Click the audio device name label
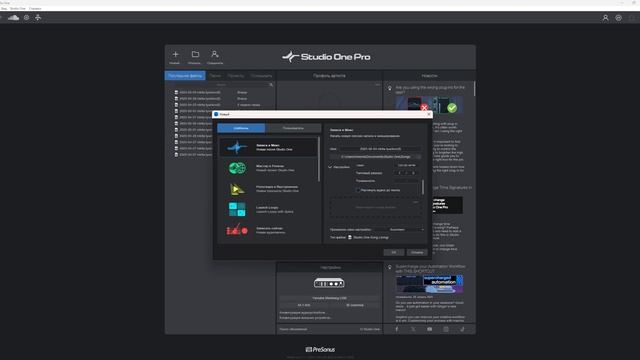The image size is (640, 360). pos(329,298)
